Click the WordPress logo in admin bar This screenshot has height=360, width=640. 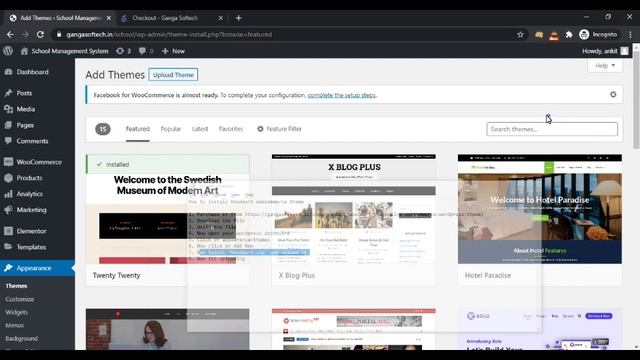pos(8,51)
